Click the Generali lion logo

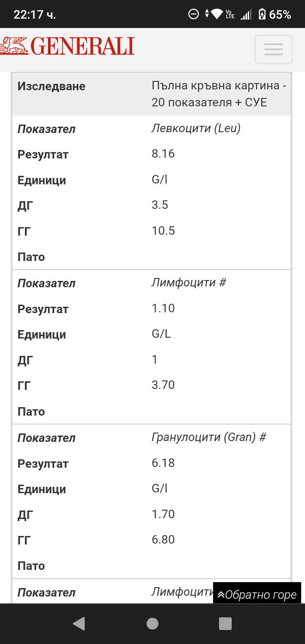(14, 46)
